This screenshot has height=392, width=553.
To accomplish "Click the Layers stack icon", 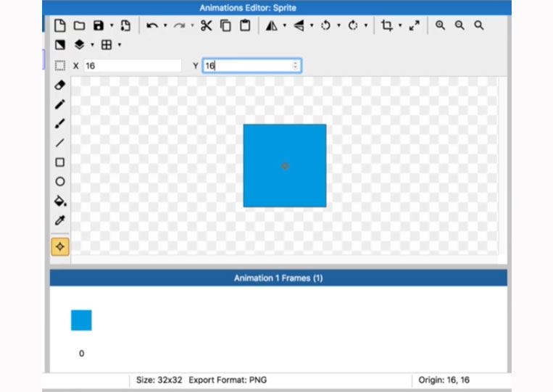I will [x=79, y=44].
